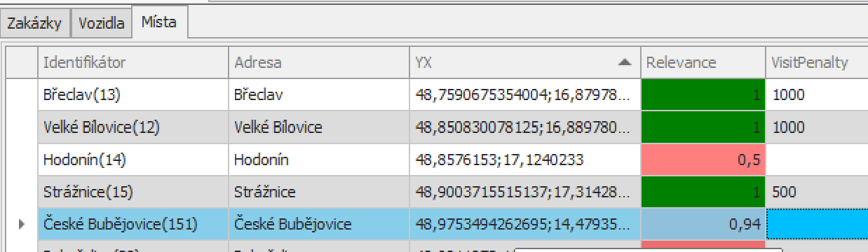Click empty VisitPenalty cell for Hodonín
Image resolution: width=868 pixels, height=252 pixels.
tap(816, 160)
